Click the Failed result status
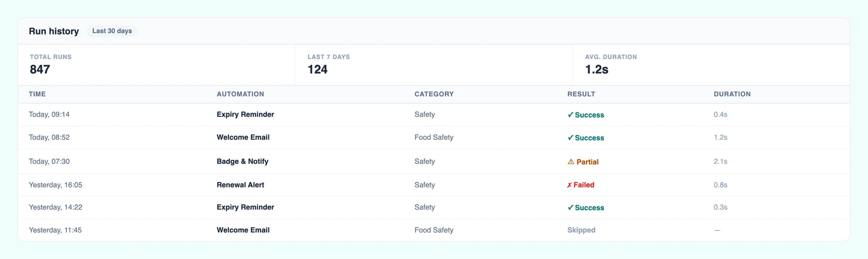The width and height of the screenshot is (868, 259). click(580, 185)
